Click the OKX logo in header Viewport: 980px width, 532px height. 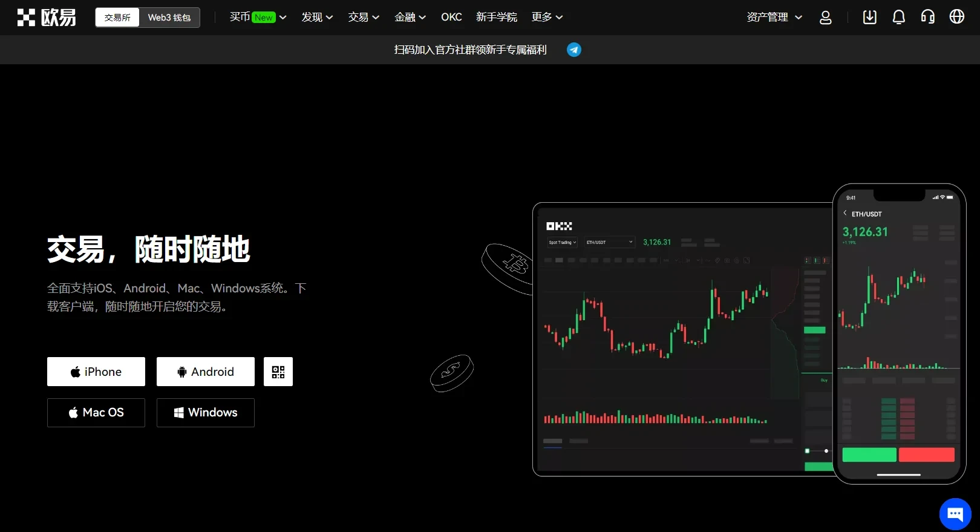(x=47, y=18)
